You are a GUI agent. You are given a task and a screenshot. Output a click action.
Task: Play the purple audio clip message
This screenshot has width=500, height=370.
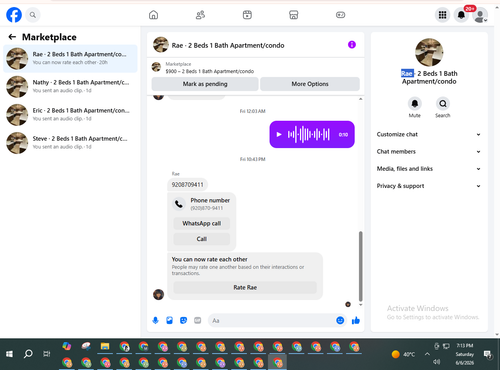(279, 134)
